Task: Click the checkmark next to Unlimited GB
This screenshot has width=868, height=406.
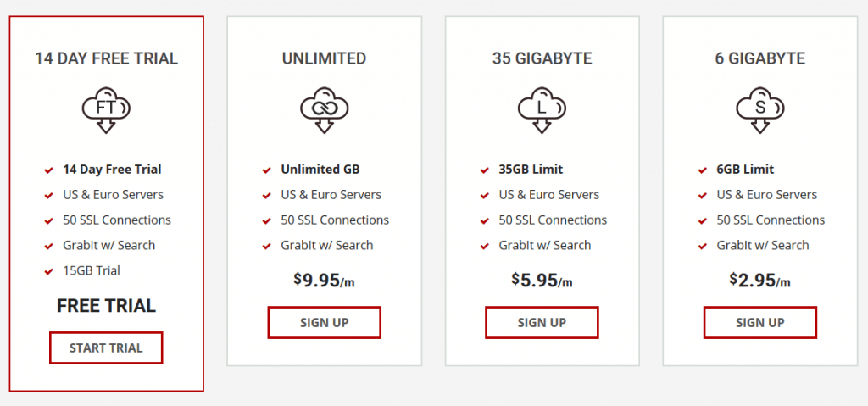Action: click(x=266, y=170)
